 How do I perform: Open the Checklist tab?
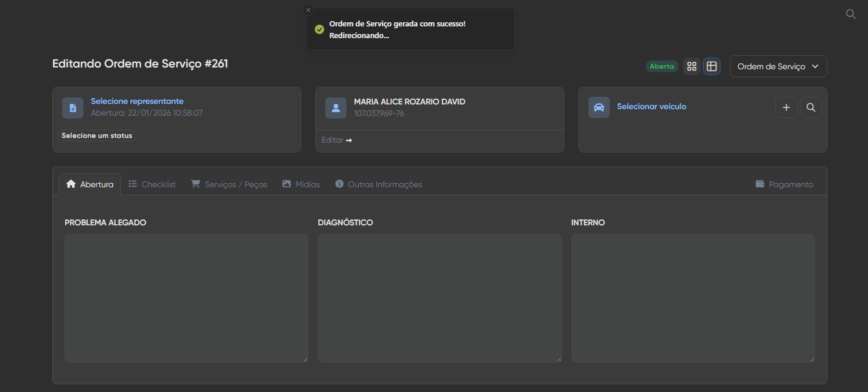point(152,184)
